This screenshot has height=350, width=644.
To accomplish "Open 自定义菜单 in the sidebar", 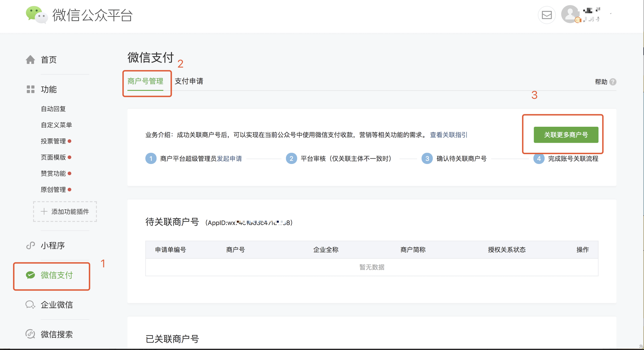I will click(56, 125).
